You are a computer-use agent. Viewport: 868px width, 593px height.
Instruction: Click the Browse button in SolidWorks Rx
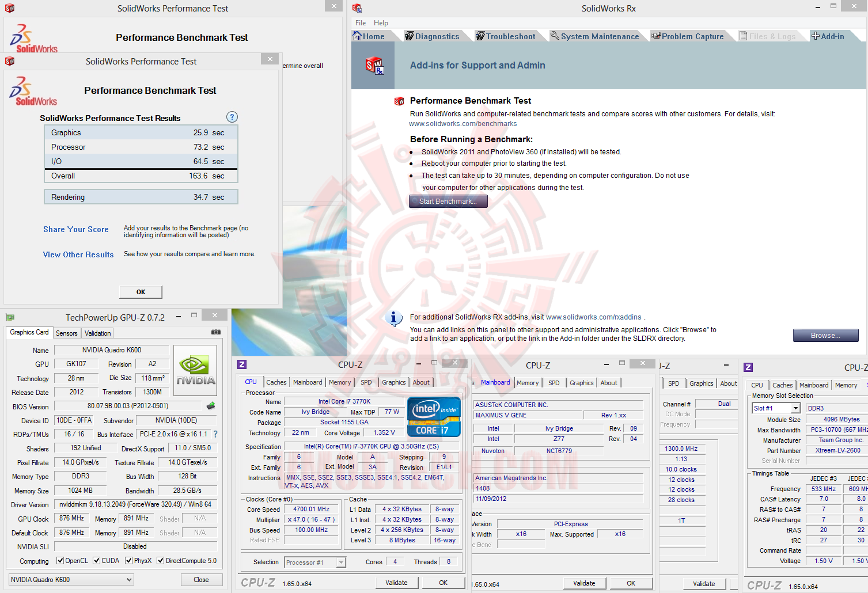[825, 336]
